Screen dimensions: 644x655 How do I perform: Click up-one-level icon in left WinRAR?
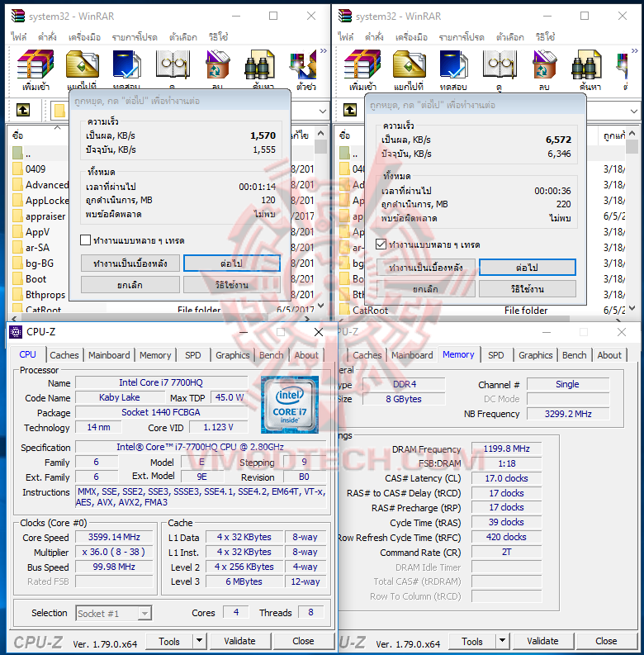pyautogui.click(x=23, y=111)
